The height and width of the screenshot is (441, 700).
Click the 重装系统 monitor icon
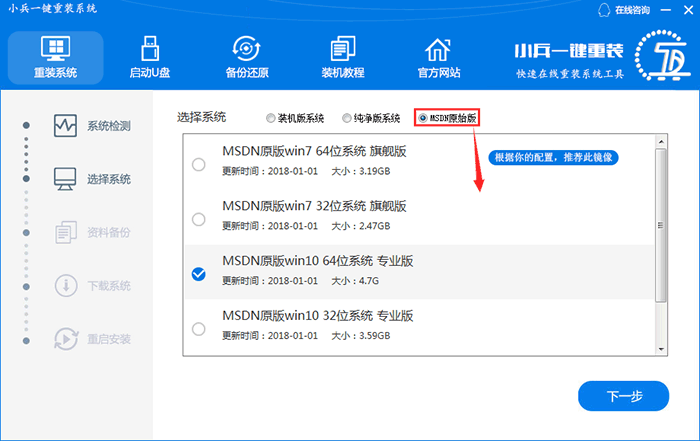coord(56,48)
